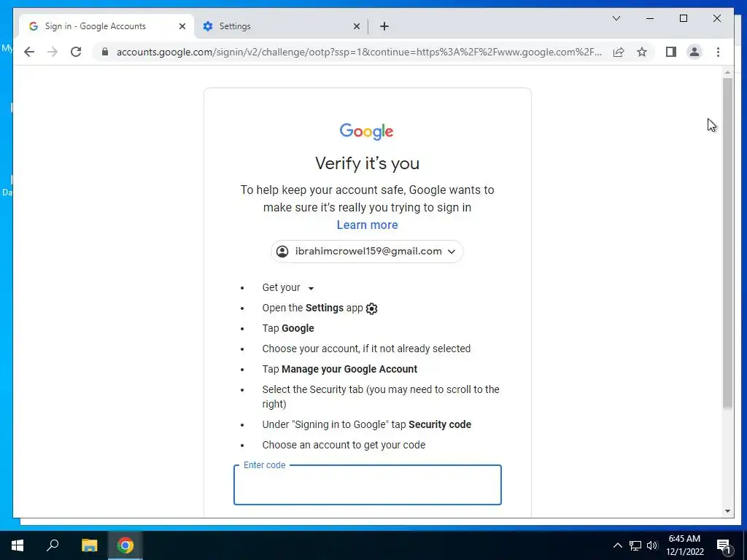Open Windows taskbar search
Screen dimensions: 747x560
[53, 545]
